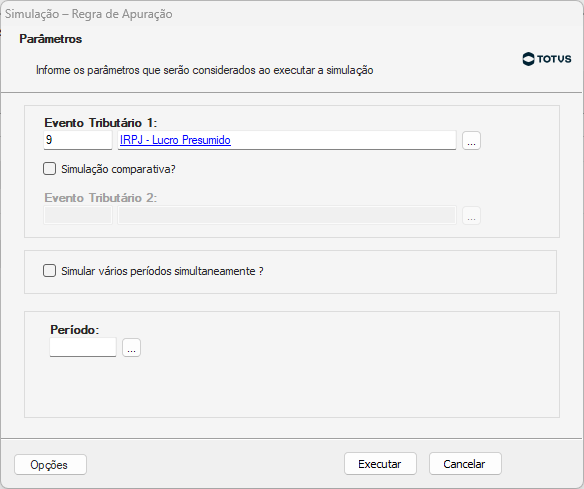Click the Período label

pos(74,330)
